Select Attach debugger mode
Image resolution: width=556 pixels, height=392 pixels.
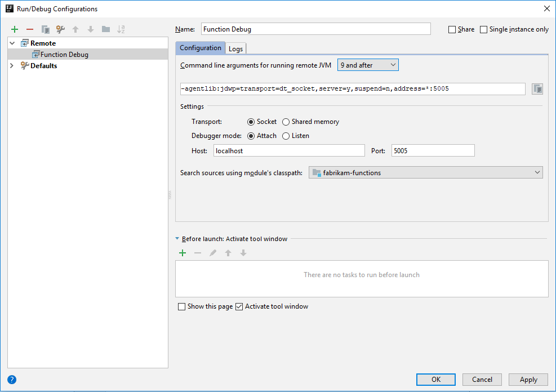[251, 136]
